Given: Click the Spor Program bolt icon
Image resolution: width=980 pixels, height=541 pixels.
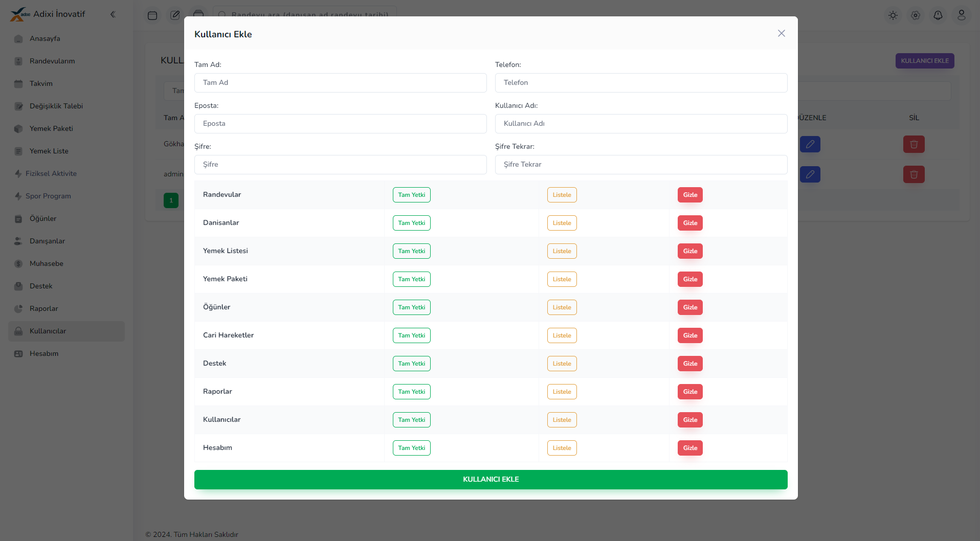Looking at the screenshot, I should pyautogui.click(x=18, y=196).
